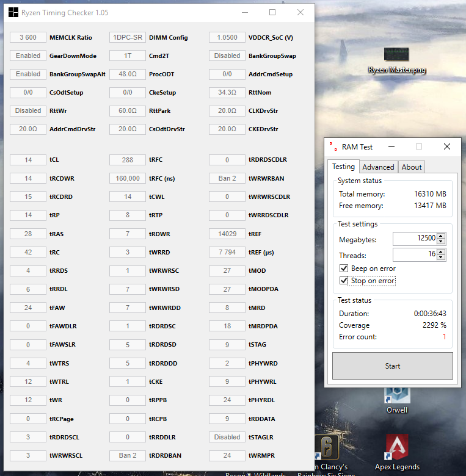
Task: Launch Apex Legends from the desktop
Action: pos(397,452)
